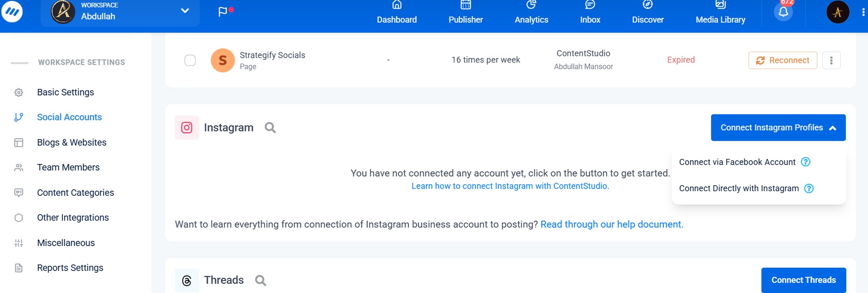
Task: Click the flag announcements icon
Action: [x=223, y=12]
